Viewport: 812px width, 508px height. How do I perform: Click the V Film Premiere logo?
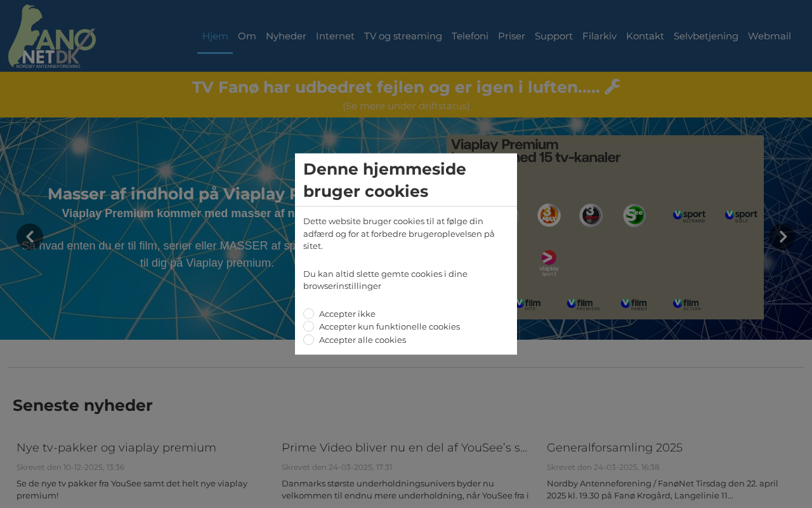click(584, 304)
